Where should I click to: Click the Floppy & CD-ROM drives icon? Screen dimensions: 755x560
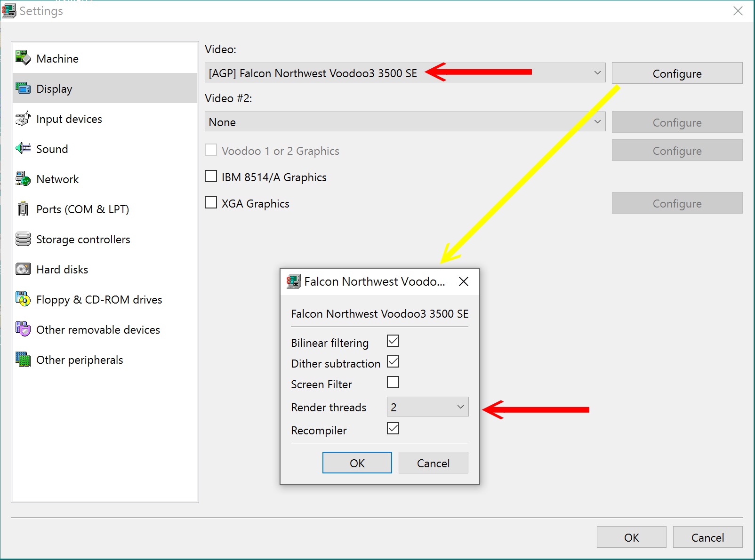[23, 299]
